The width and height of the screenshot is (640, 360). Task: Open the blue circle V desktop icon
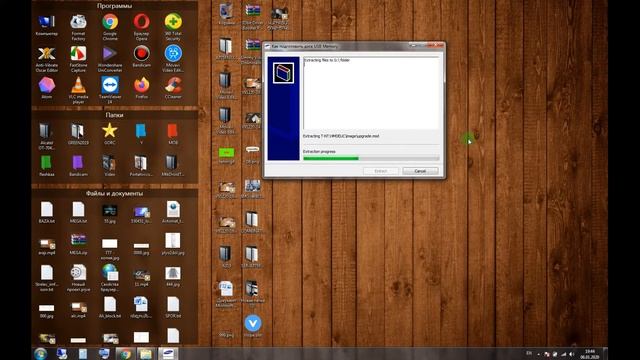point(253,325)
